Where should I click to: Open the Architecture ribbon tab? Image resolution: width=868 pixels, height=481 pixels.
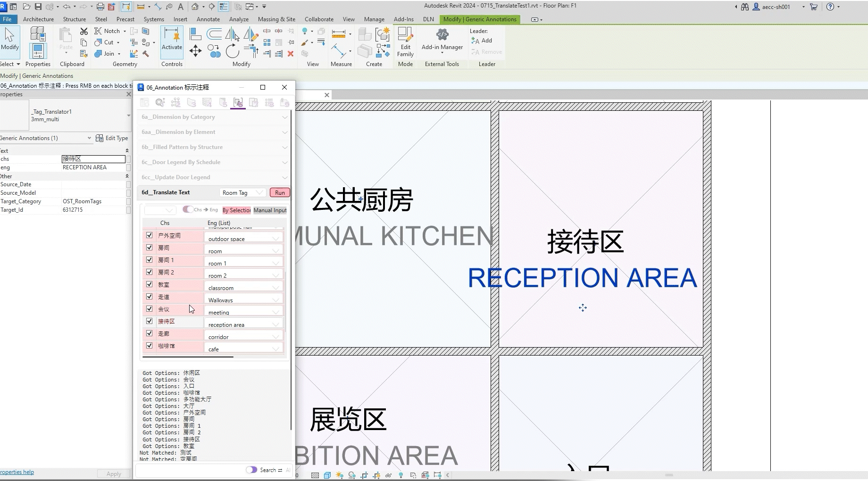(x=38, y=19)
